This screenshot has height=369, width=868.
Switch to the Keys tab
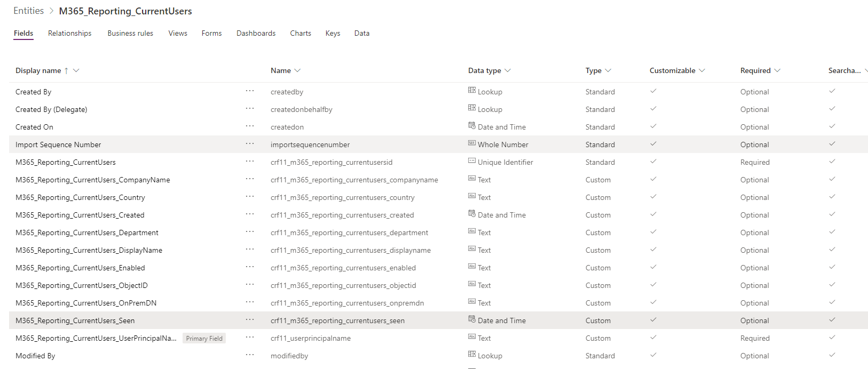333,33
